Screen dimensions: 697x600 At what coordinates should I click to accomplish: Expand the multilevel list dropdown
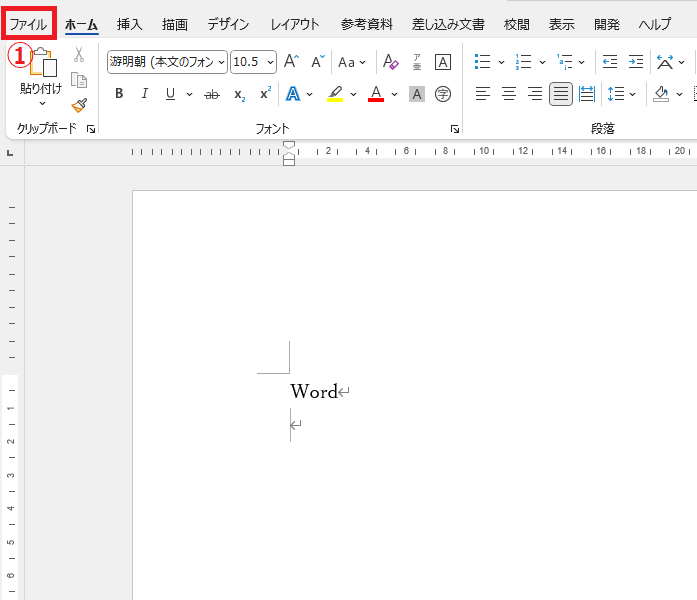581,62
